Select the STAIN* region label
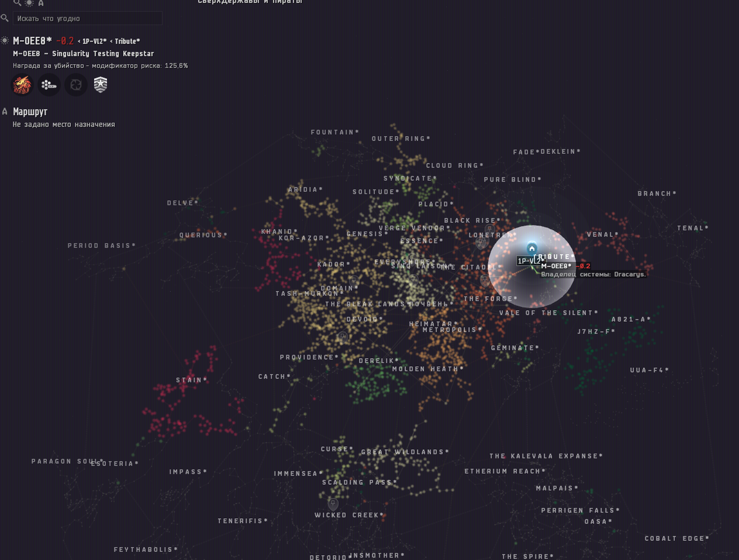 tap(192, 380)
